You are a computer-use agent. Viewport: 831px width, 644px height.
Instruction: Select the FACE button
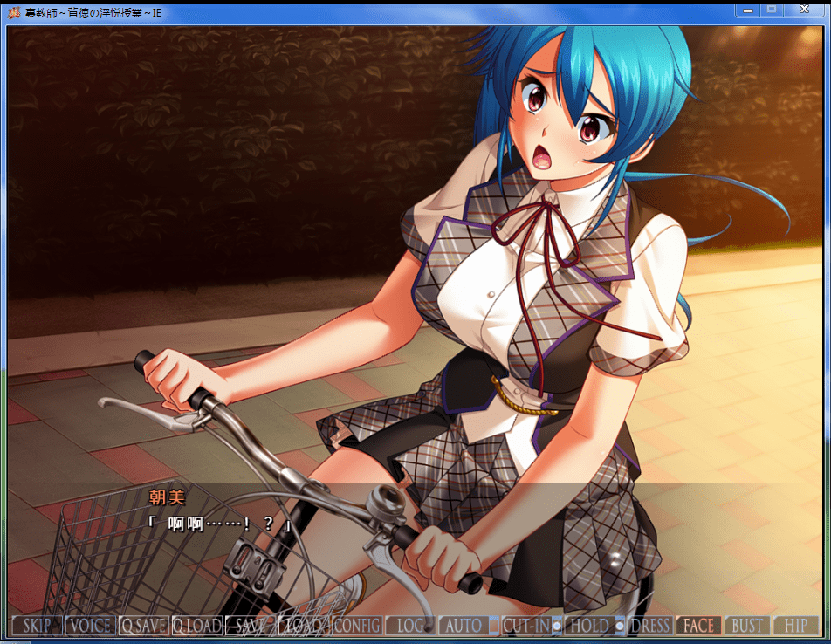click(698, 626)
